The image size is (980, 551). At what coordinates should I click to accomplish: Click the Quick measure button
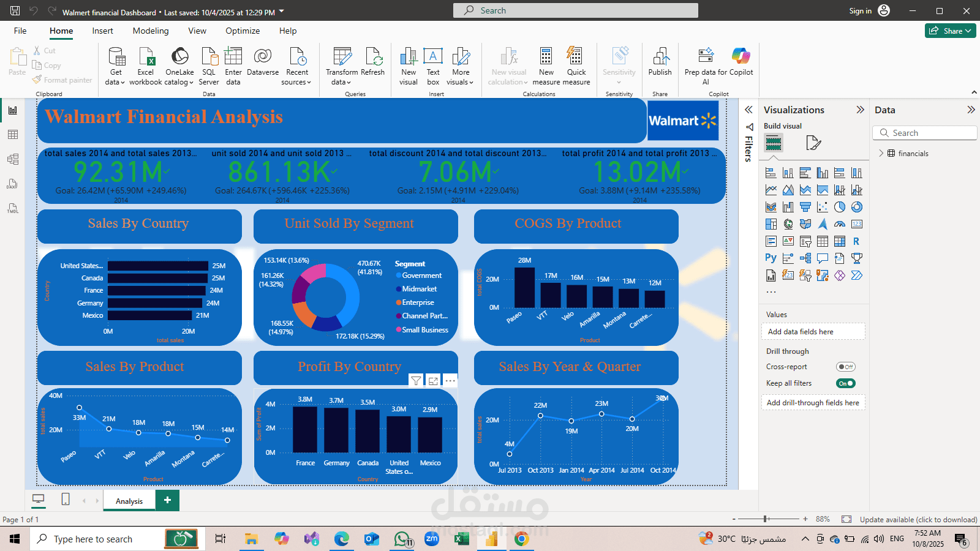point(576,66)
